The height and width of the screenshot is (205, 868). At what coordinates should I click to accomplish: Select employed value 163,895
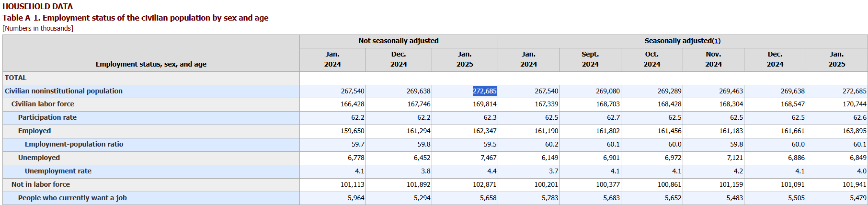855,131
